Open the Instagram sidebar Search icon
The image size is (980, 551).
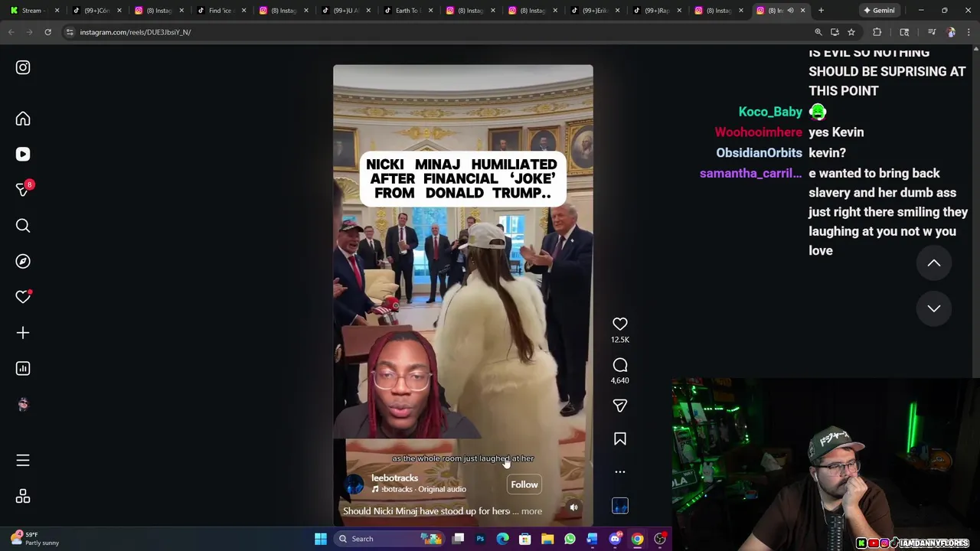click(x=23, y=226)
